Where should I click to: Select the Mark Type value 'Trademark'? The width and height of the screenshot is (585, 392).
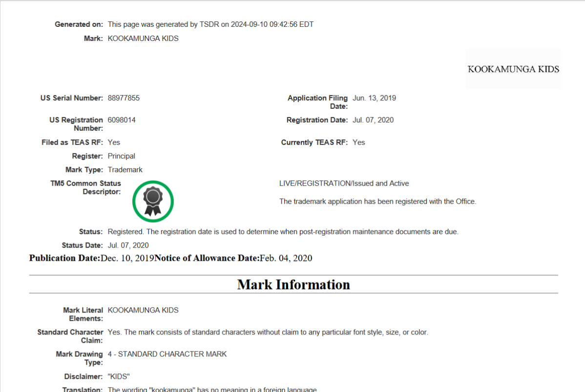pyautogui.click(x=125, y=170)
